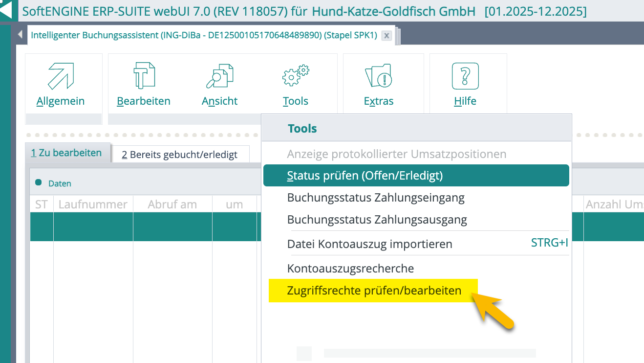Click the Allgemein arrow icon
This screenshot has height=363, width=644.
[61, 76]
